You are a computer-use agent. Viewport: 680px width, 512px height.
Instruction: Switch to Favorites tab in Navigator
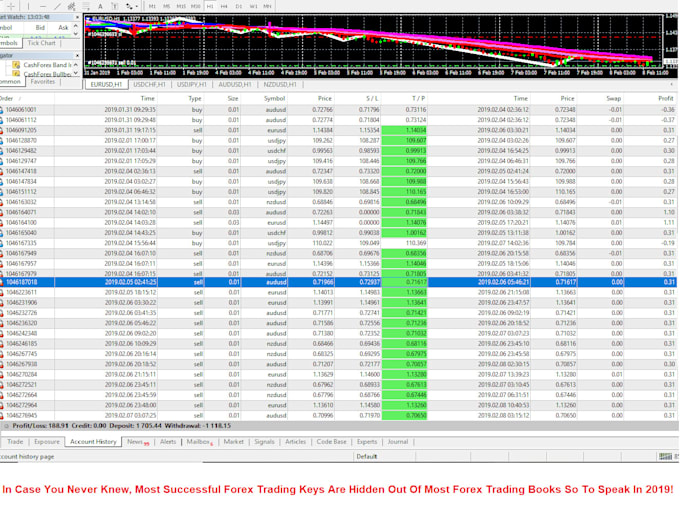coord(43,82)
